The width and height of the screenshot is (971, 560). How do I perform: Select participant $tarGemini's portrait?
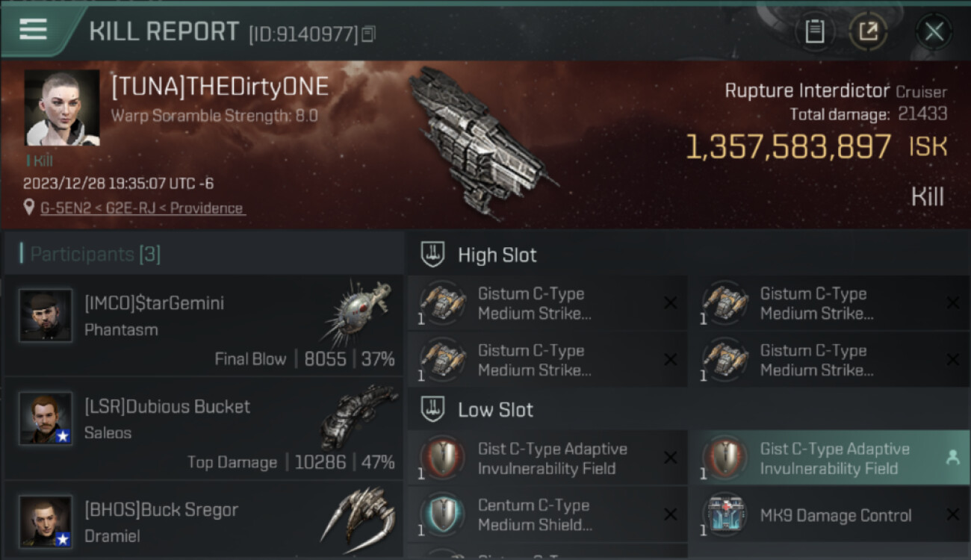[46, 316]
